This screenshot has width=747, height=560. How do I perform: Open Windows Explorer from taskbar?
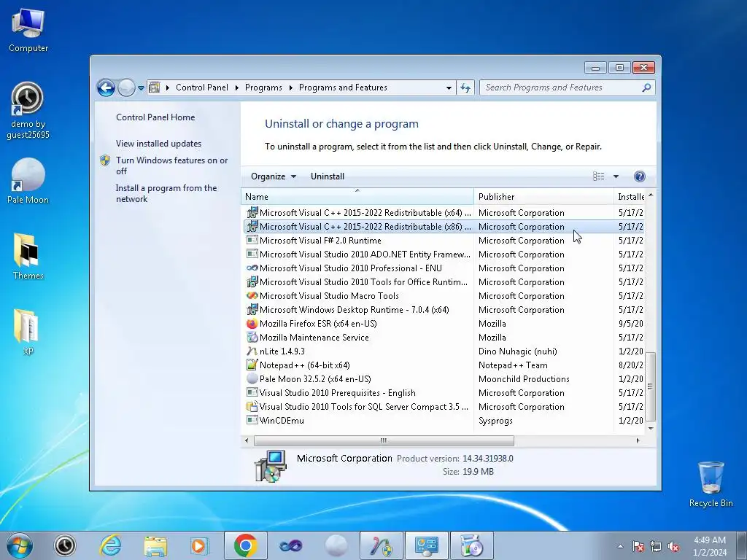click(155, 545)
